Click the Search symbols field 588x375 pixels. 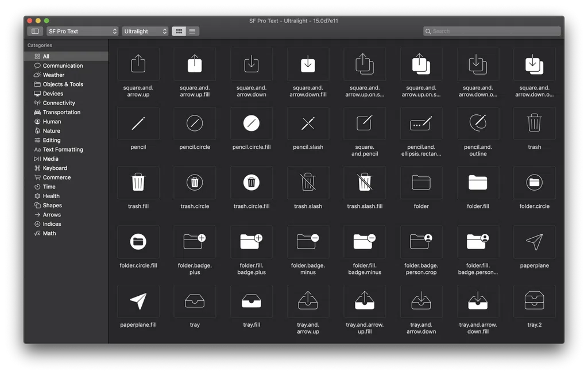click(492, 31)
